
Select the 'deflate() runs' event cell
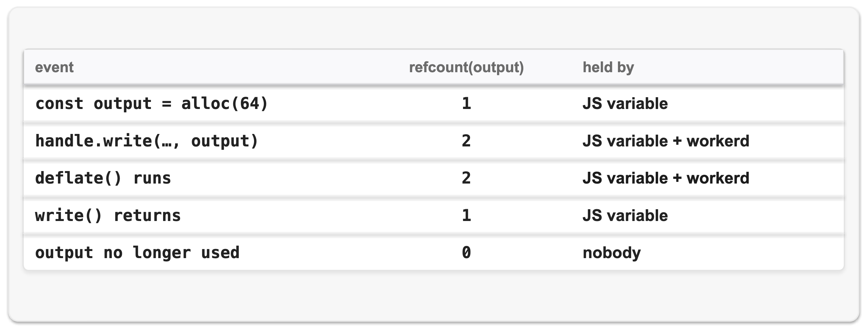click(103, 178)
